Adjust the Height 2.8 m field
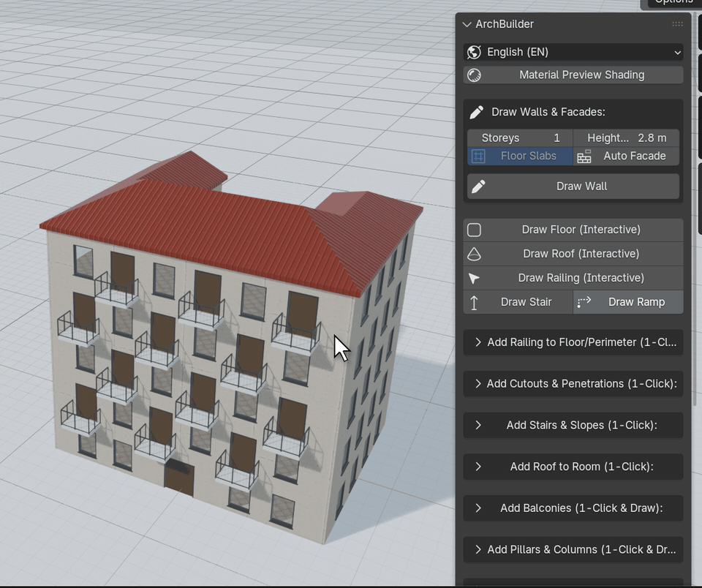 tap(627, 138)
